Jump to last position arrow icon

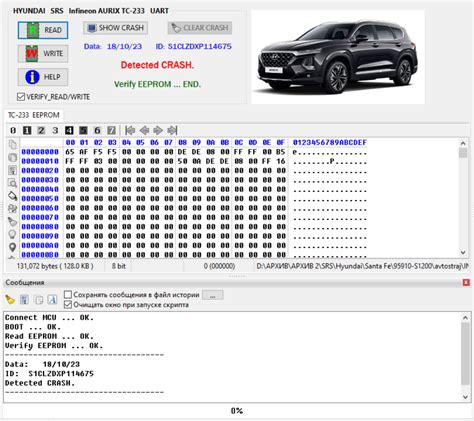172,130
